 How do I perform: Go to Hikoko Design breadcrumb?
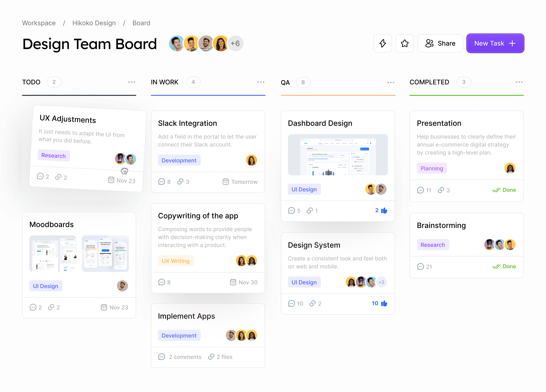pos(94,23)
